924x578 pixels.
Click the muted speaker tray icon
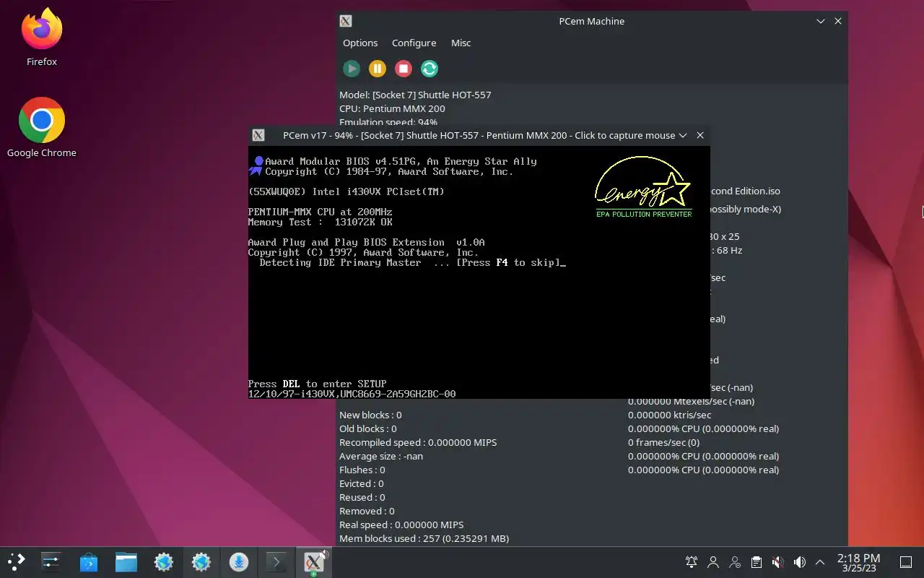point(777,562)
